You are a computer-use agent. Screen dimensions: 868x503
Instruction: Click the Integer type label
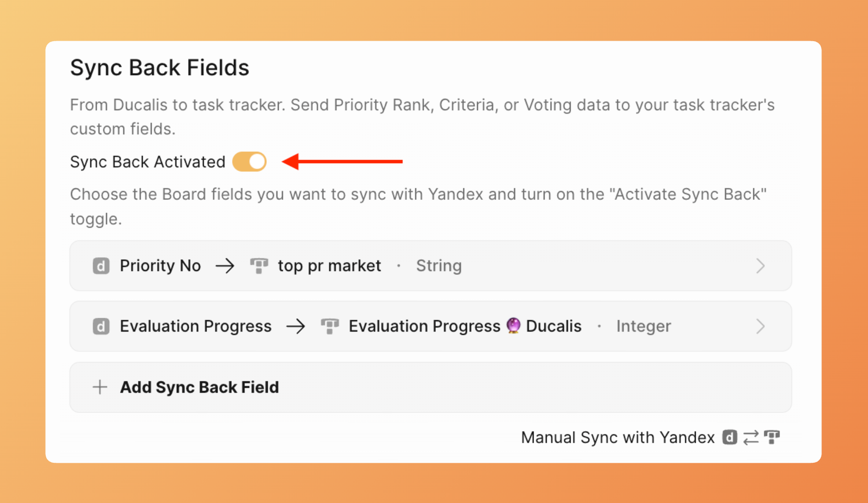pos(643,326)
